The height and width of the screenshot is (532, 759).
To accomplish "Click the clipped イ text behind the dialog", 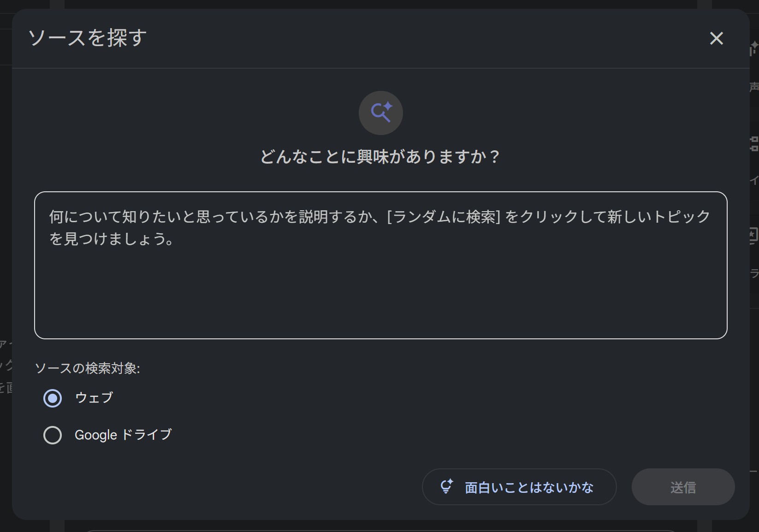I will click(754, 180).
